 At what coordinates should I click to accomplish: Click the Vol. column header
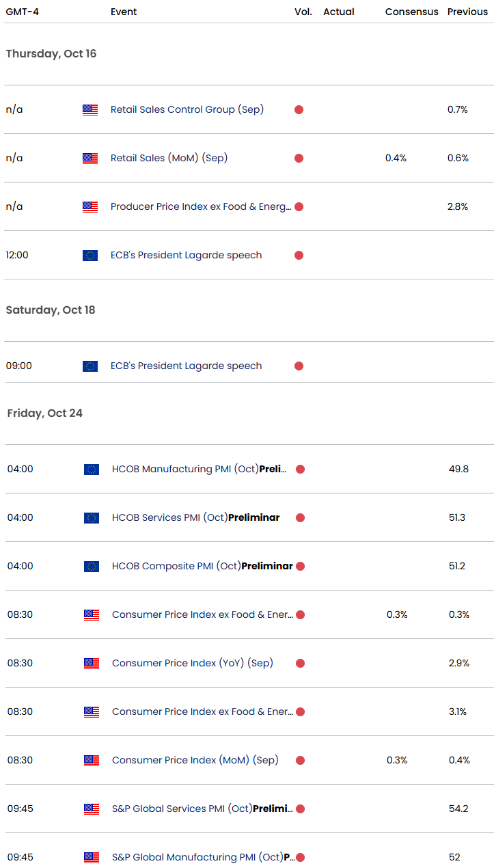[303, 12]
